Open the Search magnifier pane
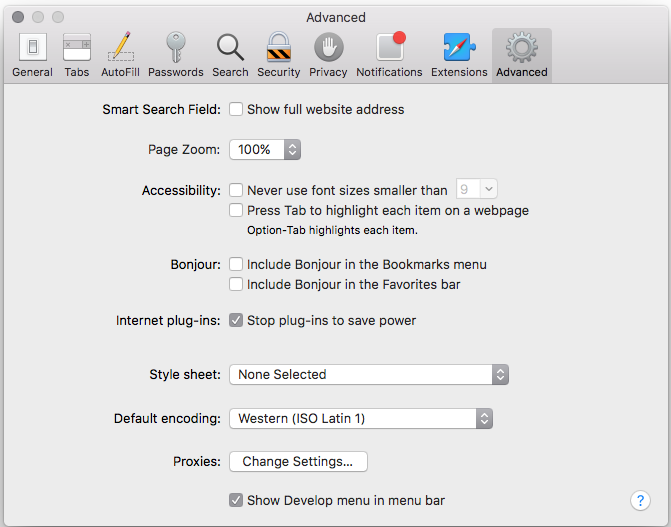This screenshot has width=671, height=527. click(230, 55)
